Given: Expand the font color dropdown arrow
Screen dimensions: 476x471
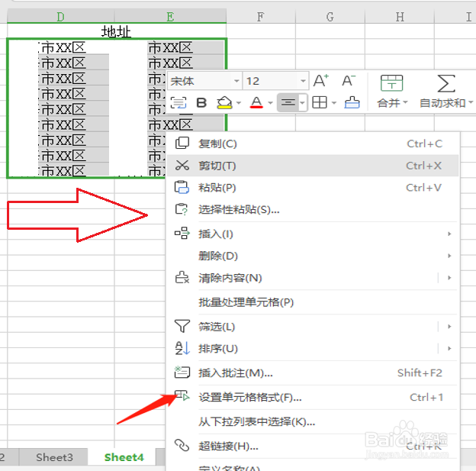Looking at the screenshot, I should [270, 103].
